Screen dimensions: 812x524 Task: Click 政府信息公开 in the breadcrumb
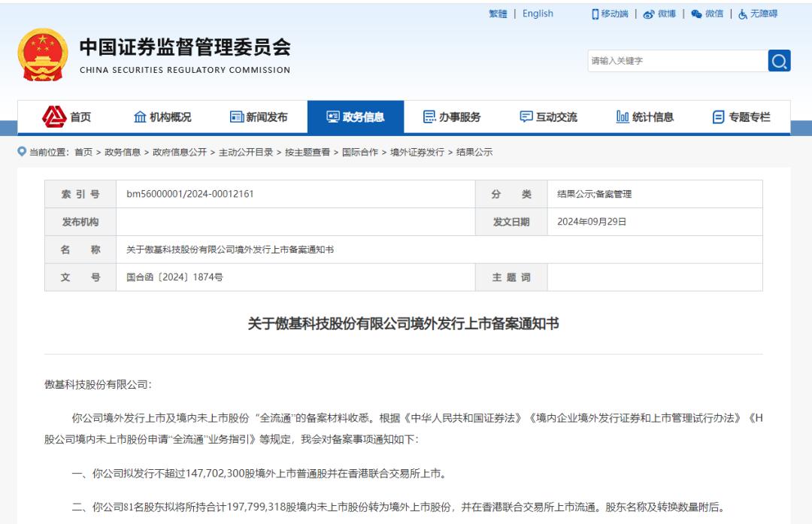(x=179, y=152)
